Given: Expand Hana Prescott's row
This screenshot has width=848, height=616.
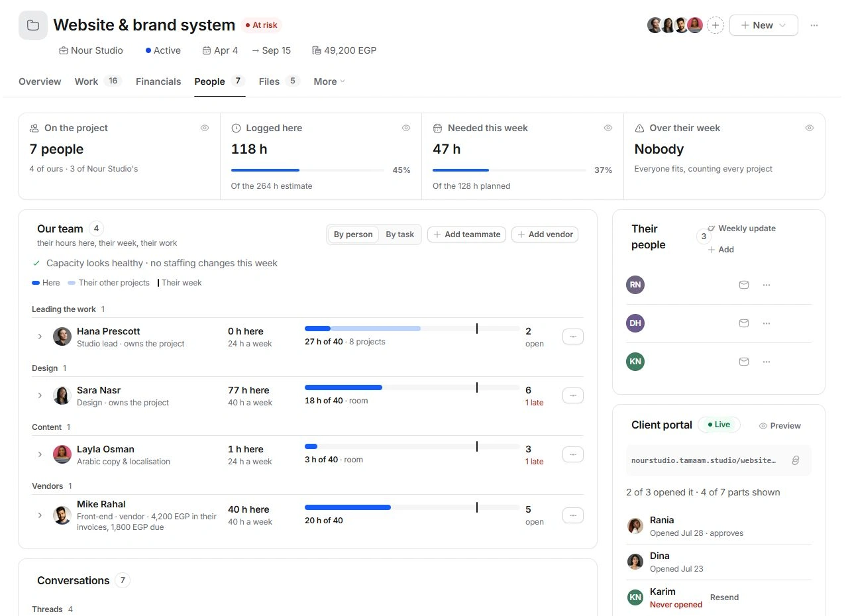Looking at the screenshot, I should point(40,336).
